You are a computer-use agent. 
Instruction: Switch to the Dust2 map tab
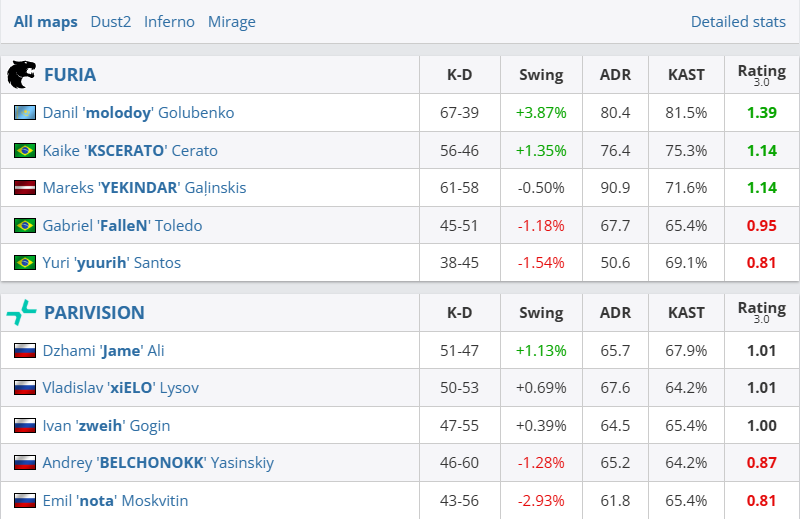[x=110, y=22]
